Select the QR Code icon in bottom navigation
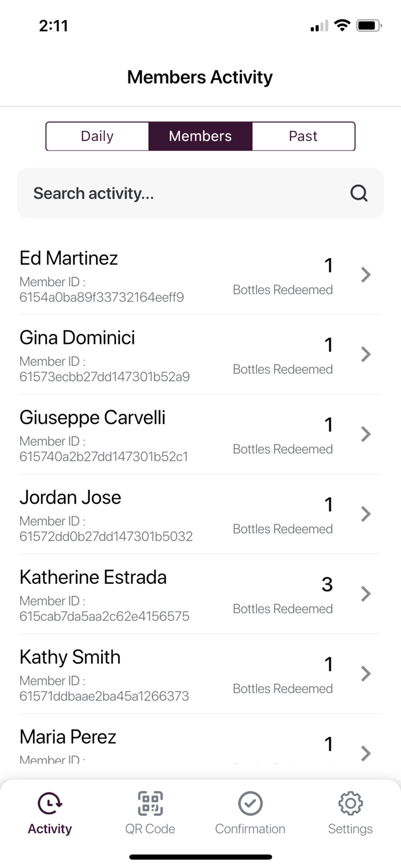The width and height of the screenshot is (401, 868). [150, 803]
